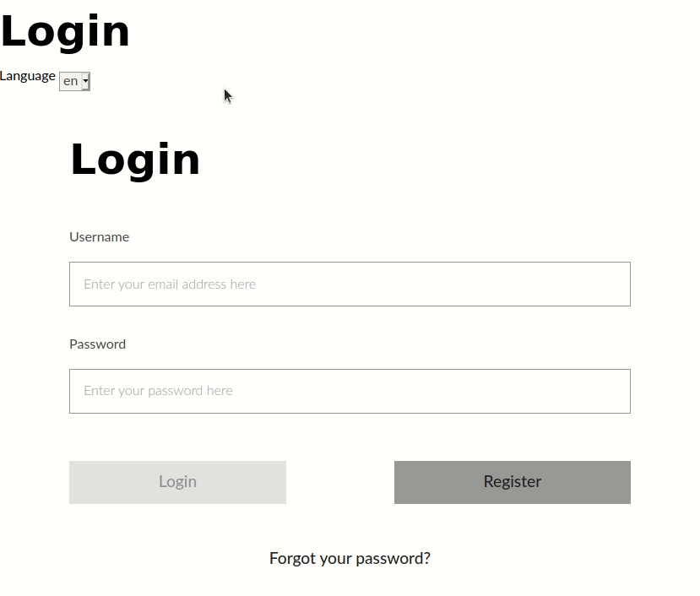The height and width of the screenshot is (596, 700).
Task: Click the 'Enter your password here' placeholder
Action: (158, 391)
